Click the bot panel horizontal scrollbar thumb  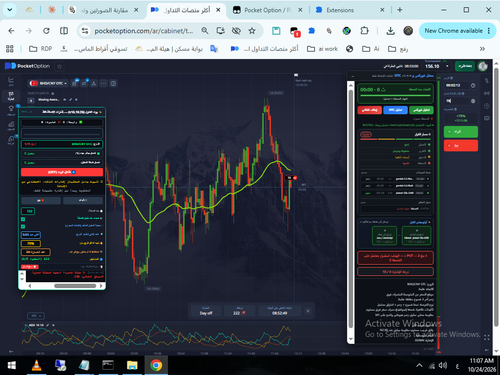(x=75, y=286)
